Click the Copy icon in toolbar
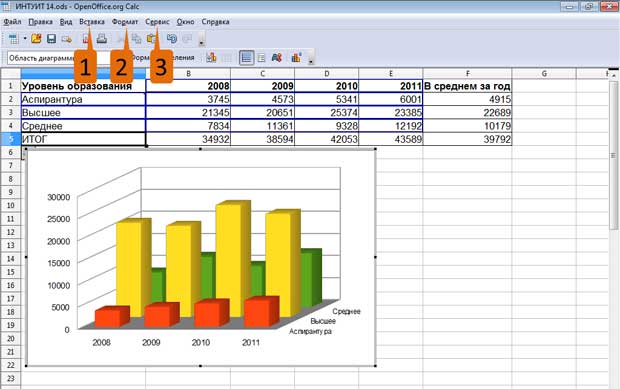 [136, 38]
